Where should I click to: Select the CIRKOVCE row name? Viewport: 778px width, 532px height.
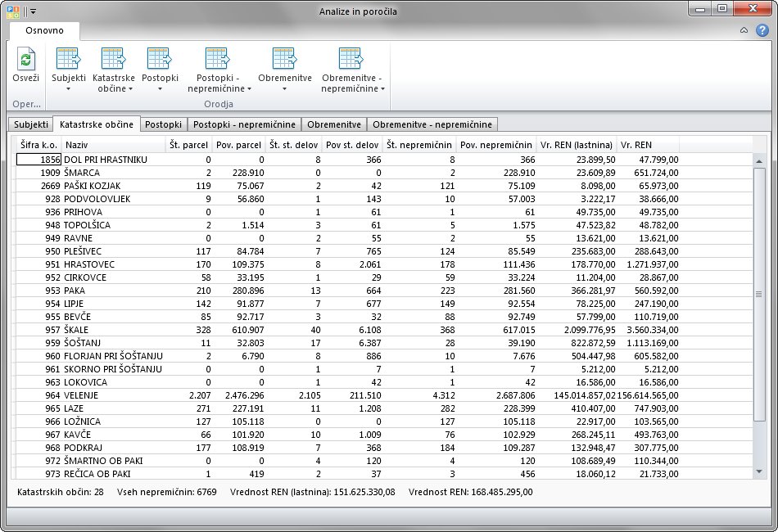point(85,277)
